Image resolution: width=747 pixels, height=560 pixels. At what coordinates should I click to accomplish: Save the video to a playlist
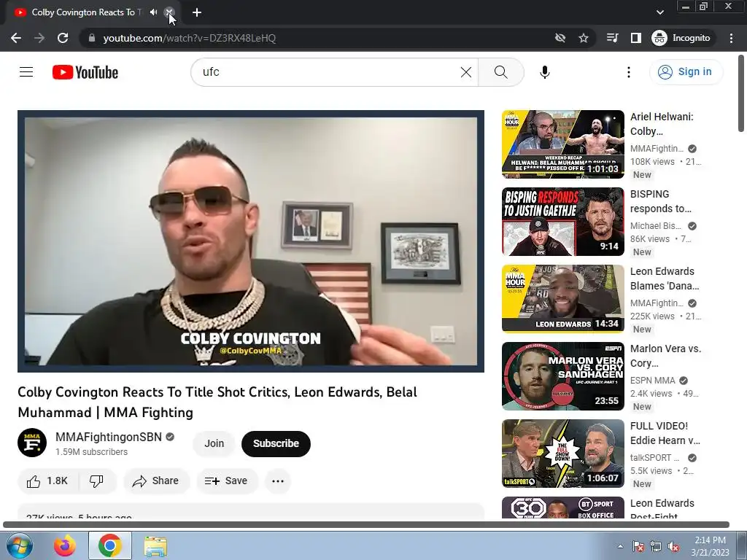pyautogui.click(x=227, y=481)
